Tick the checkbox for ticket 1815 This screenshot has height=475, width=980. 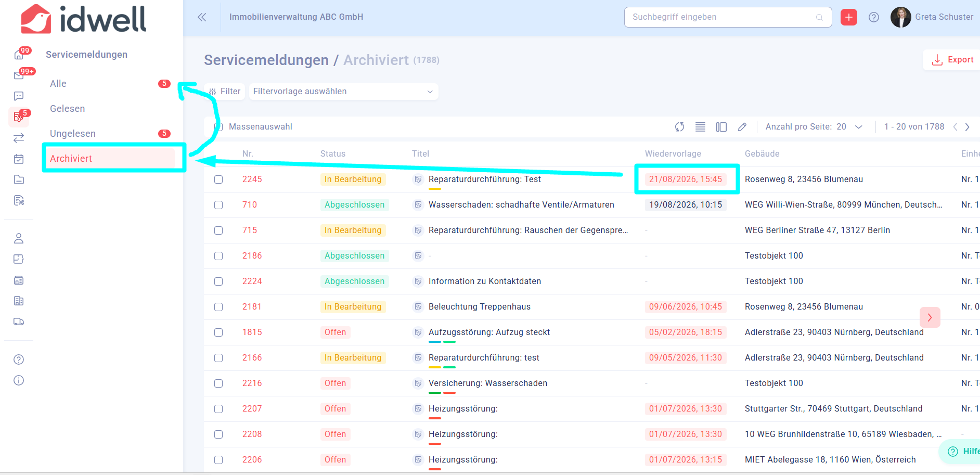pyautogui.click(x=218, y=332)
